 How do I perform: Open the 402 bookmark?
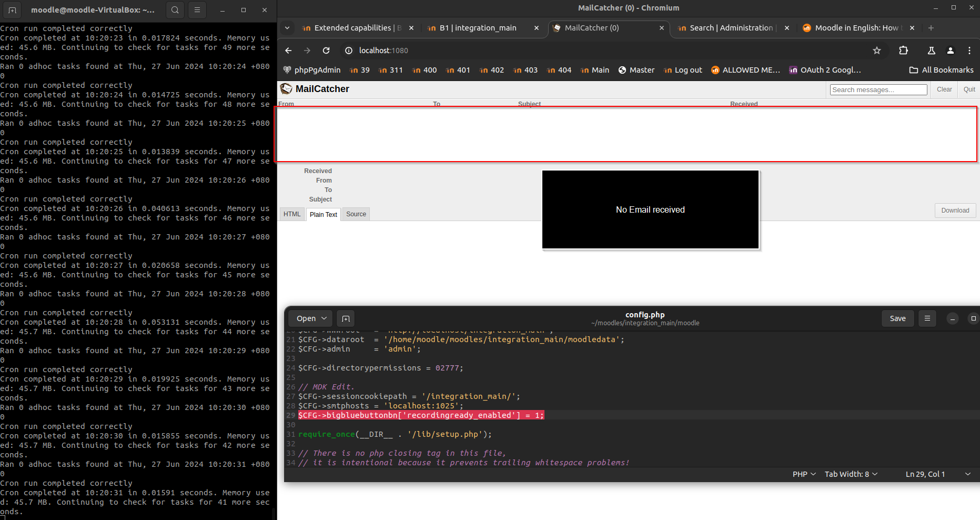point(492,70)
